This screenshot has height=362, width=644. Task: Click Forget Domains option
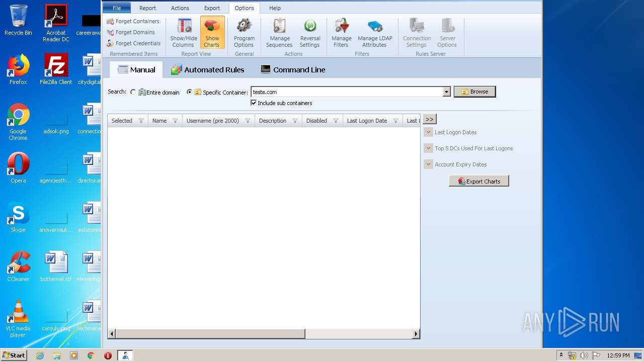pyautogui.click(x=131, y=32)
